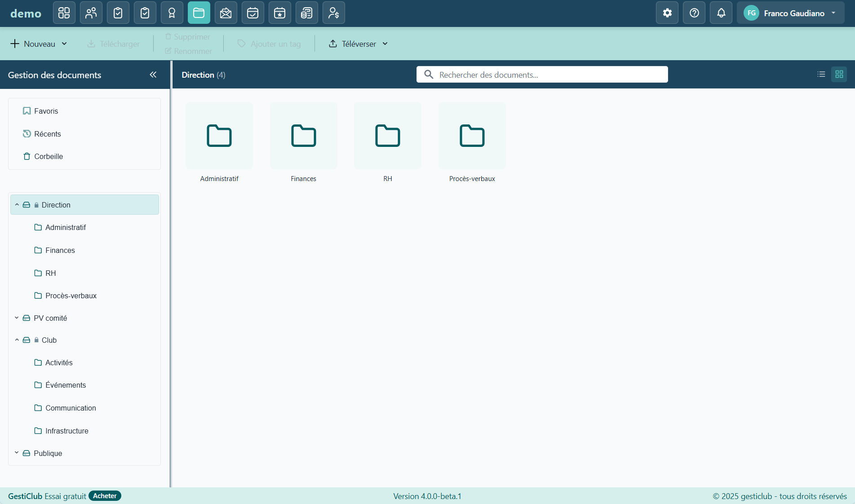Open the documents folder icon in top navigation
The height and width of the screenshot is (504, 855).
[x=199, y=13]
